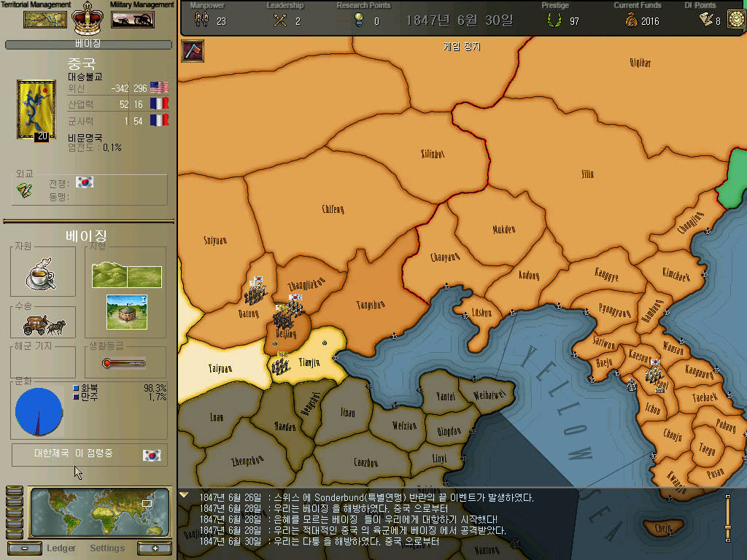Click the world minimap
Image resolution: width=747 pixels, height=560 pixels.
click(x=101, y=513)
